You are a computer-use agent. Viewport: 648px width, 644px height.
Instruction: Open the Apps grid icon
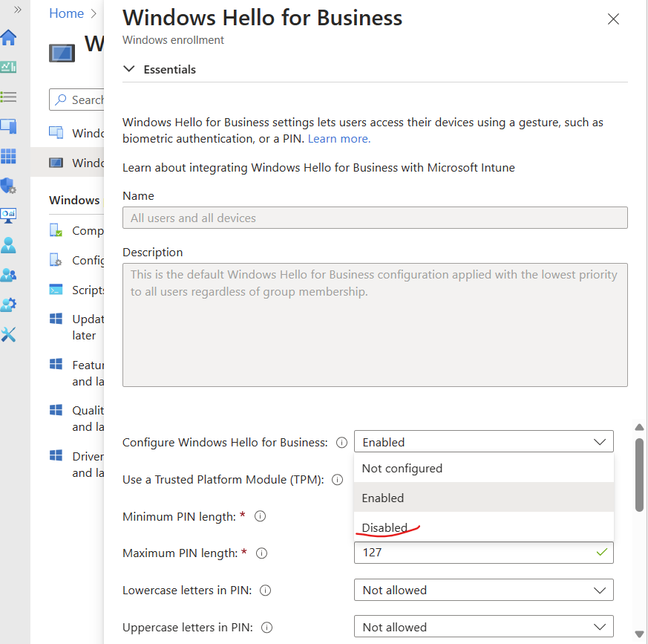coord(8,156)
